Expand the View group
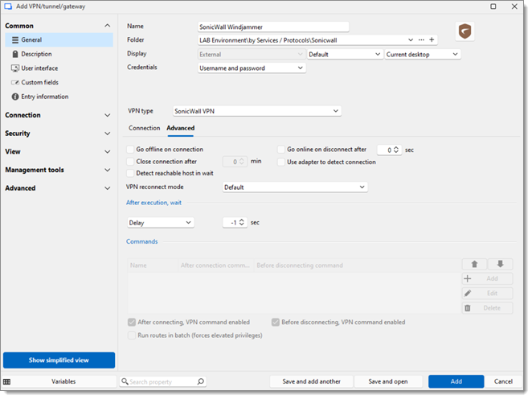The width and height of the screenshot is (532, 399). point(107,152)
